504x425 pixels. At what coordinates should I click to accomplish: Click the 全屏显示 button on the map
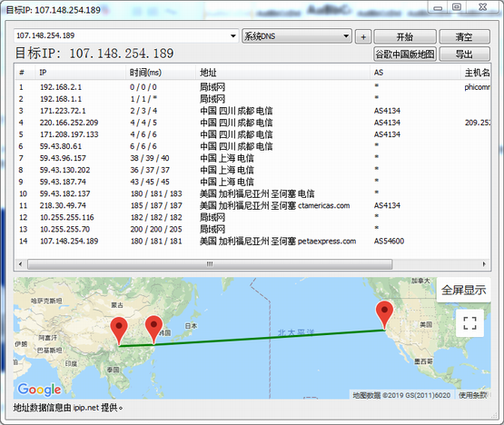(x=463, y=290)
